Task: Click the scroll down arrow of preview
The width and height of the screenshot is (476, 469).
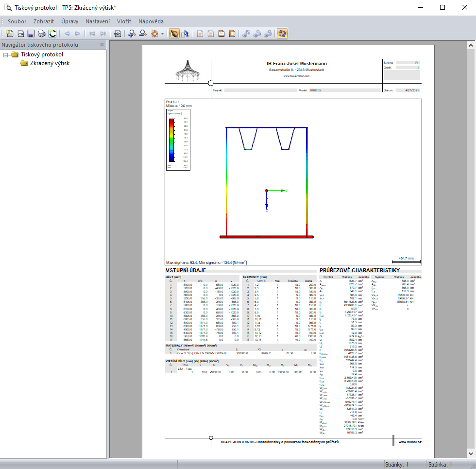Action: (471, 454)
